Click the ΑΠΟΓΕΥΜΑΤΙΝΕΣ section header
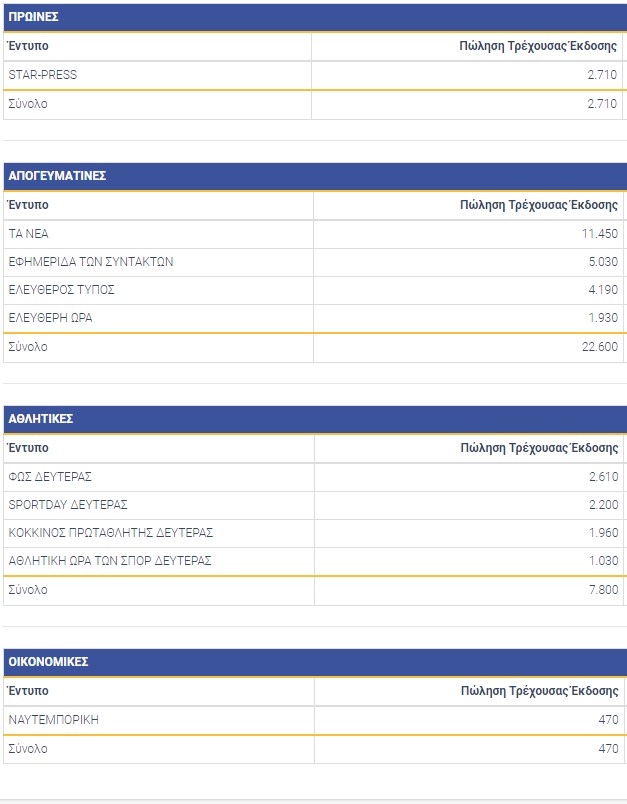 pyautogui.click(x=57, y=176)
